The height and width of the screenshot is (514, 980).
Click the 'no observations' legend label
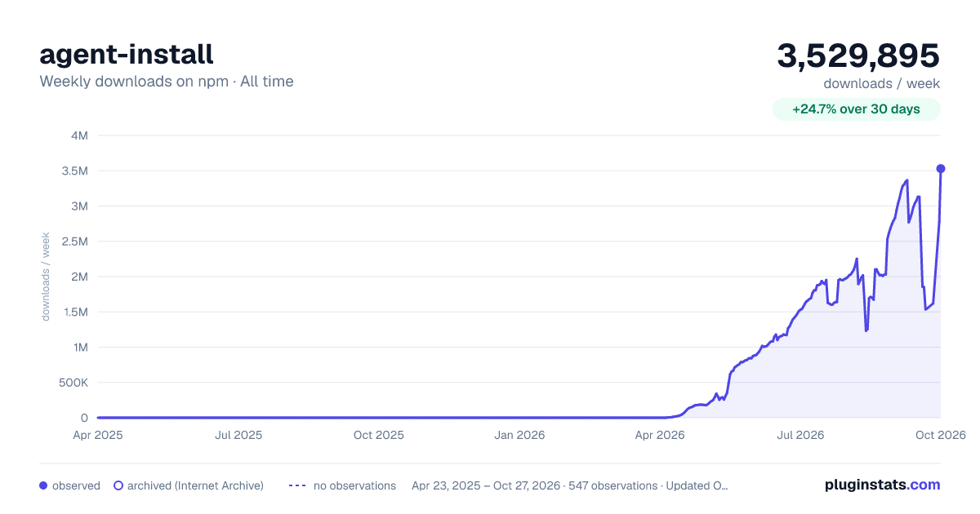(x=354, y=485)
